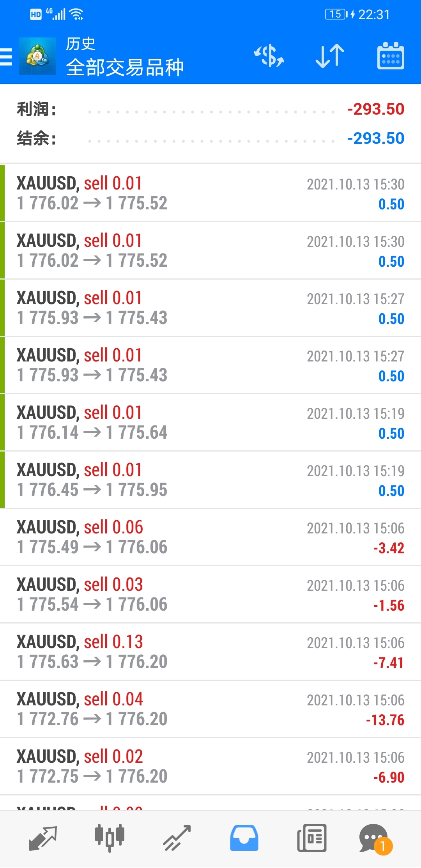Tap the 结余 balance summary row
This screenshot has width=421, height=868.
pyautogui.click(x=210, y=138)
